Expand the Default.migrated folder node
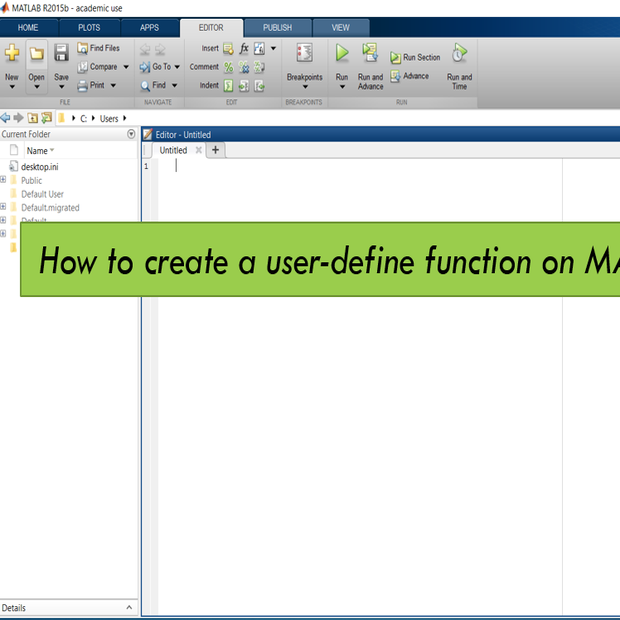Image resolution: width=620 pixels, height=620 pixels. [3, 208]
